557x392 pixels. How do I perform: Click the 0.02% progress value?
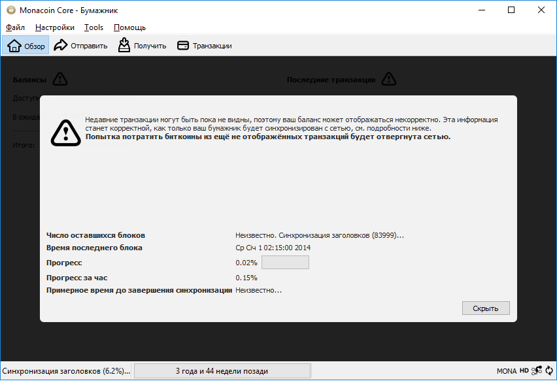click(x=246, y=263)
